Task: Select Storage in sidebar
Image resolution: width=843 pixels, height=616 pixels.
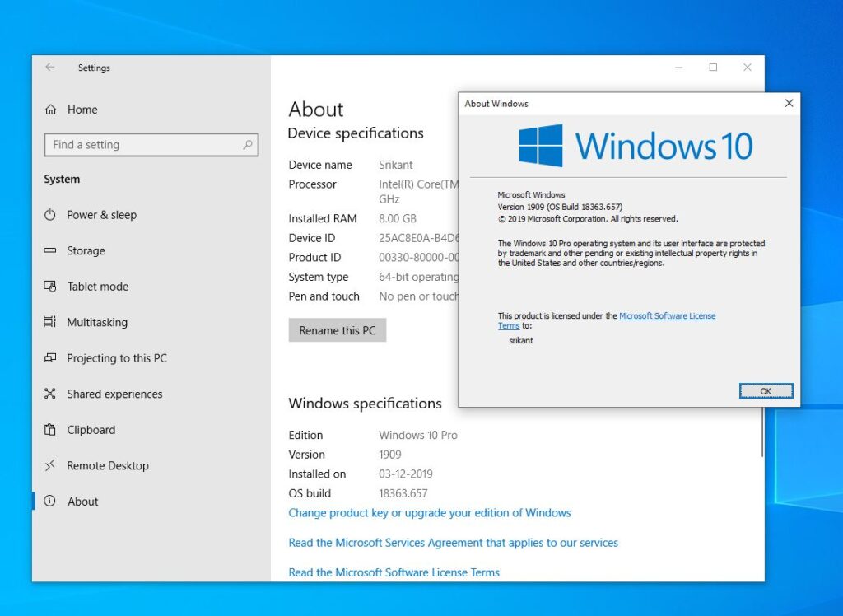Action: point(86,250)
